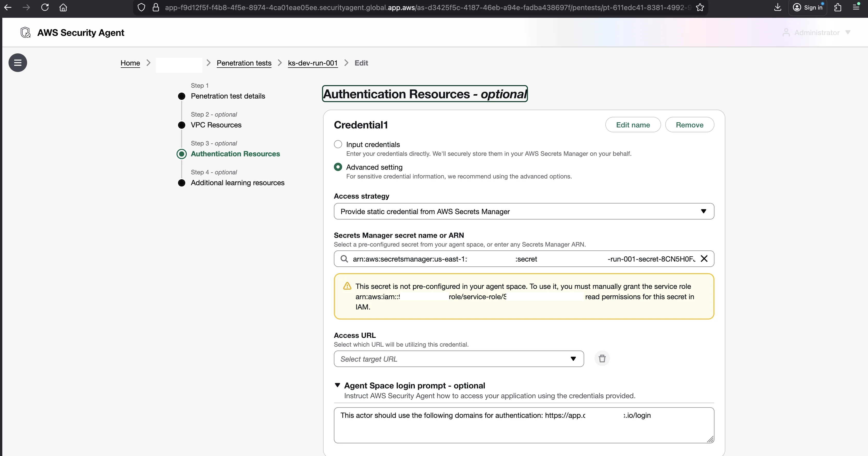Open the Penetration tests breadcrumb

pyautogui.click(x=244, y=63)
